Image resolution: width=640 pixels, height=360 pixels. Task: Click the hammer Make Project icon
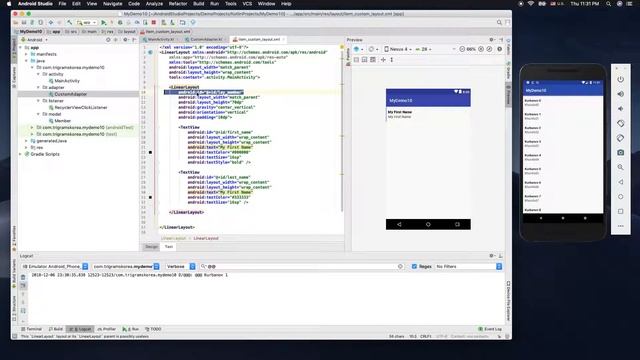point(69,22)
